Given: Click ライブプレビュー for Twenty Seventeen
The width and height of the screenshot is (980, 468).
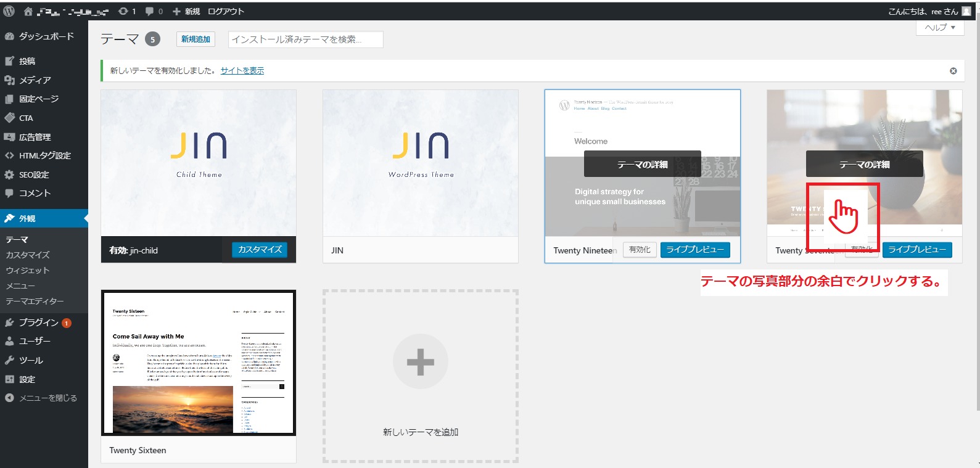Looking at the screenshot, I should click(x=917, y=250).
